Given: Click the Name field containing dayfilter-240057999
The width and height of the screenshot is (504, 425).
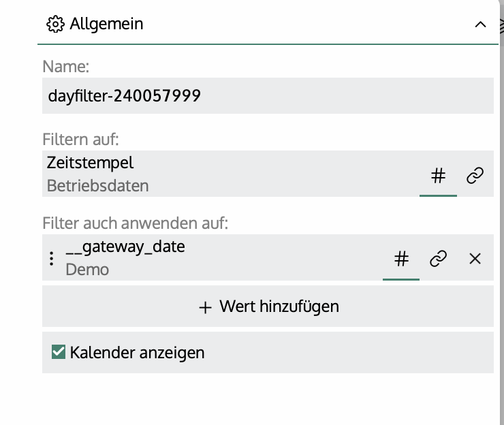Looking at the screenshot, I should coord(267,95).
